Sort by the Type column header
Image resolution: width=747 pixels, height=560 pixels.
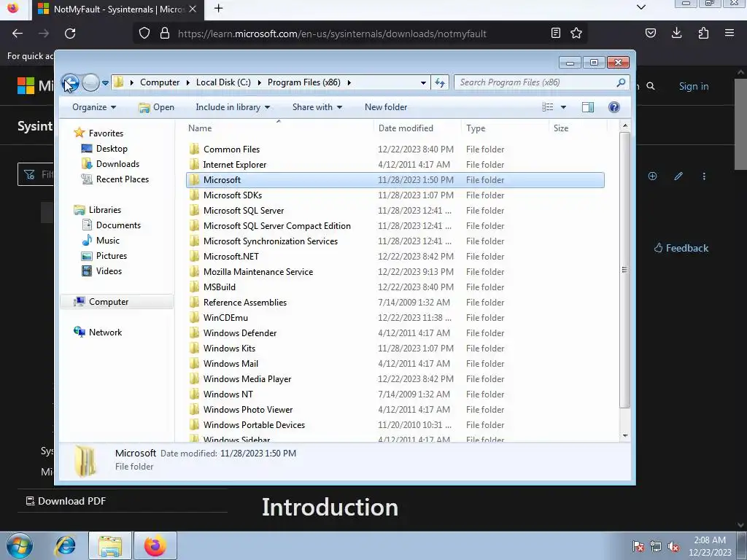(505, 128)
